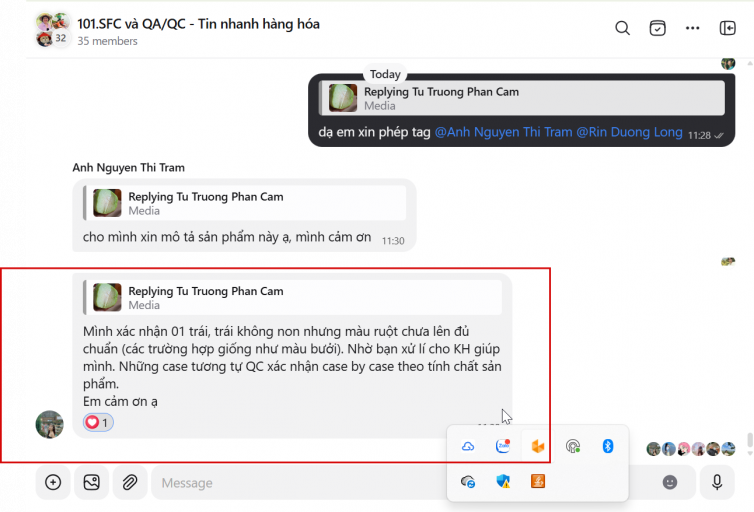This screenshot has height=512, width=754.
Task: Open Windows Security shield tray icon
Action: pos(503,481)
